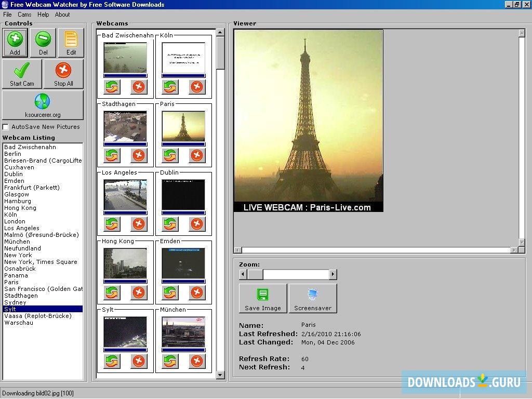Open the File menu
Viewport: 532px width, 399px height.
7,15
